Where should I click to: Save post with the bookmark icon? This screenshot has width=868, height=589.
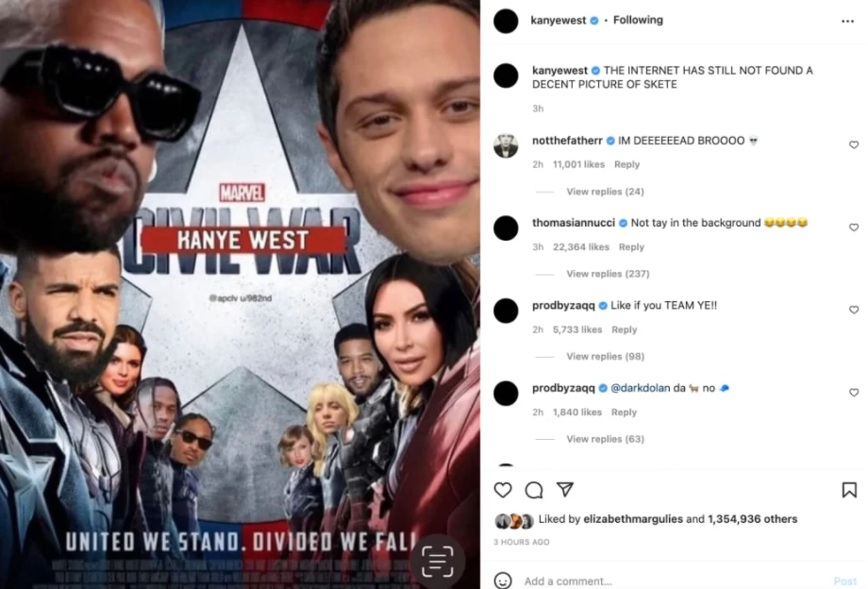849,490
